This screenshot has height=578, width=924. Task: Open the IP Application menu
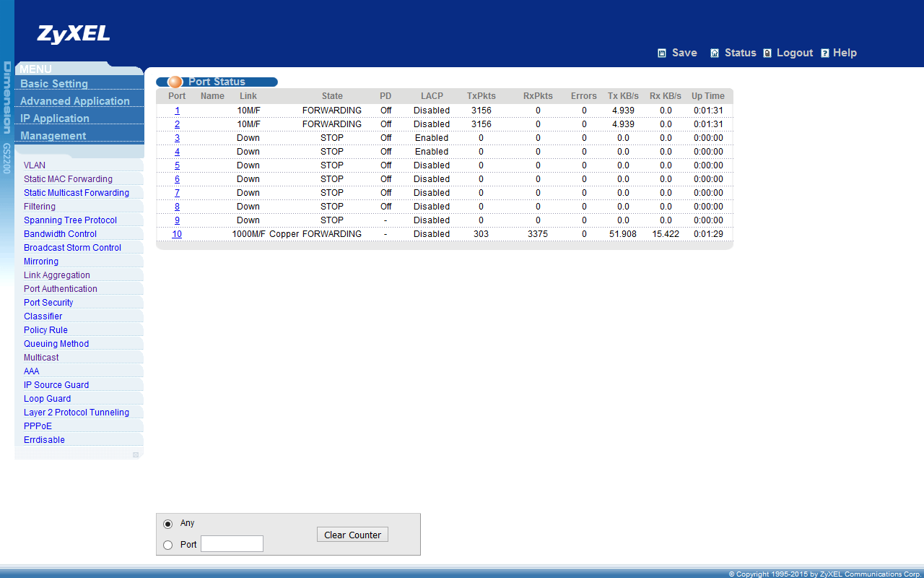pos(55,118)
